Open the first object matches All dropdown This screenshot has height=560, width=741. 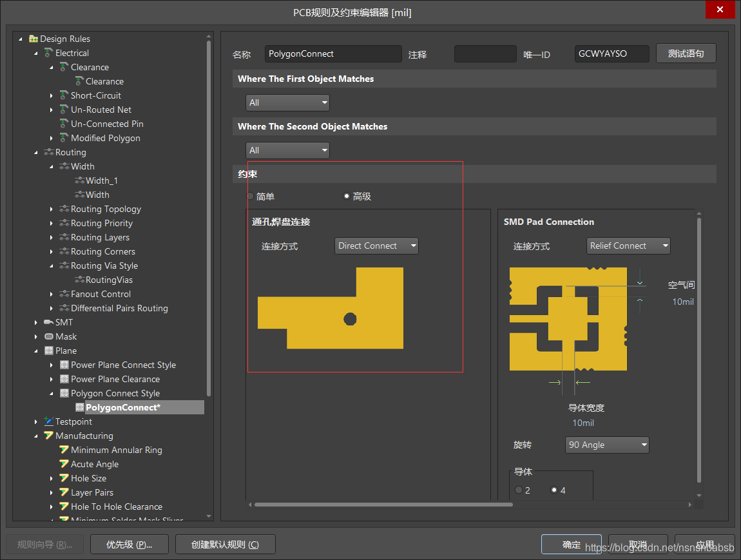(287, 102)
